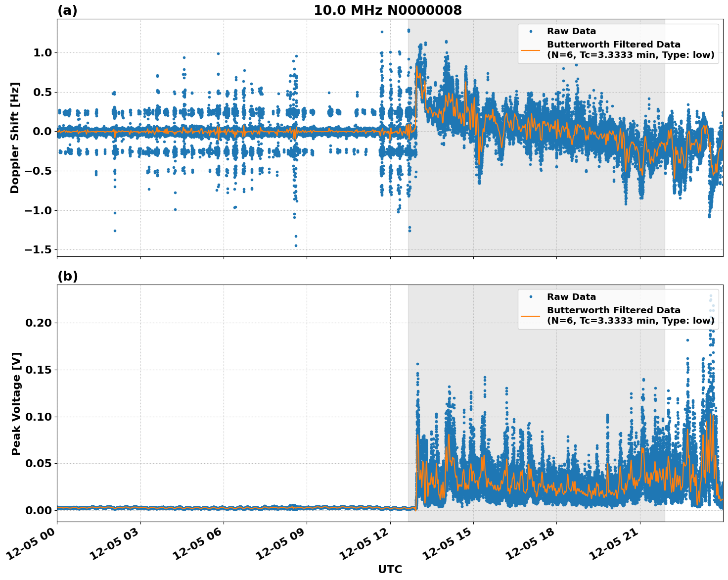
Task: Click the panel label (b)
Action: point(68,276)
